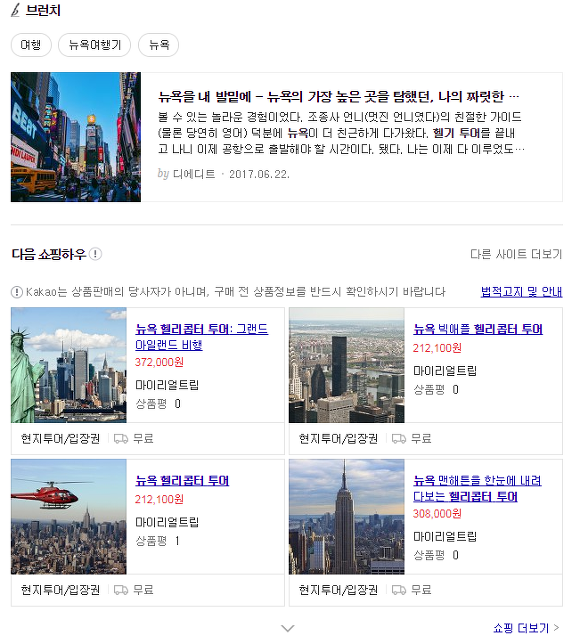The width and height of the screenshot is (580, 644).
Task: Open Empire State Building product thumbnail
Action: 347,517
